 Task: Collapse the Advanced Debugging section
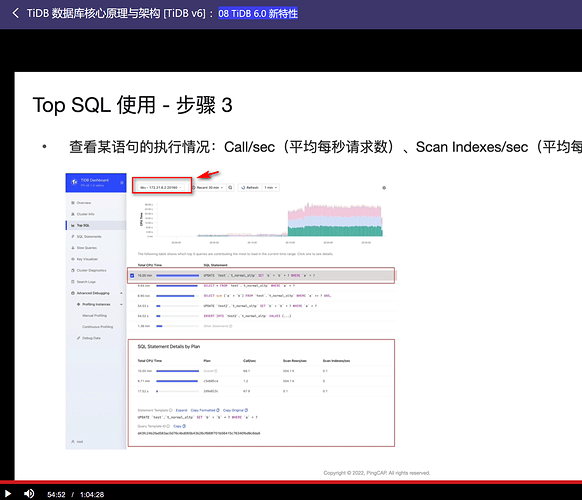point(121,293)
